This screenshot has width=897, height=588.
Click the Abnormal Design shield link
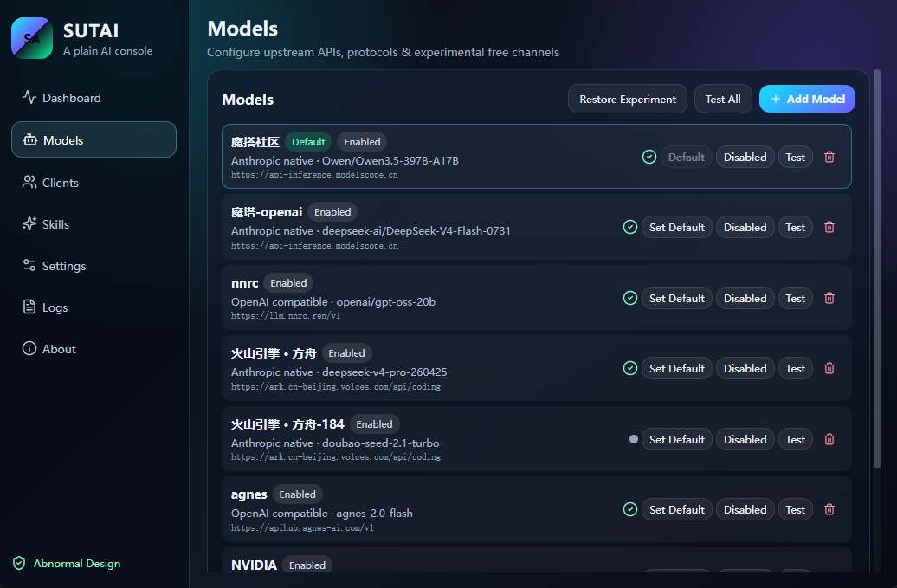[x=67, y=564]
